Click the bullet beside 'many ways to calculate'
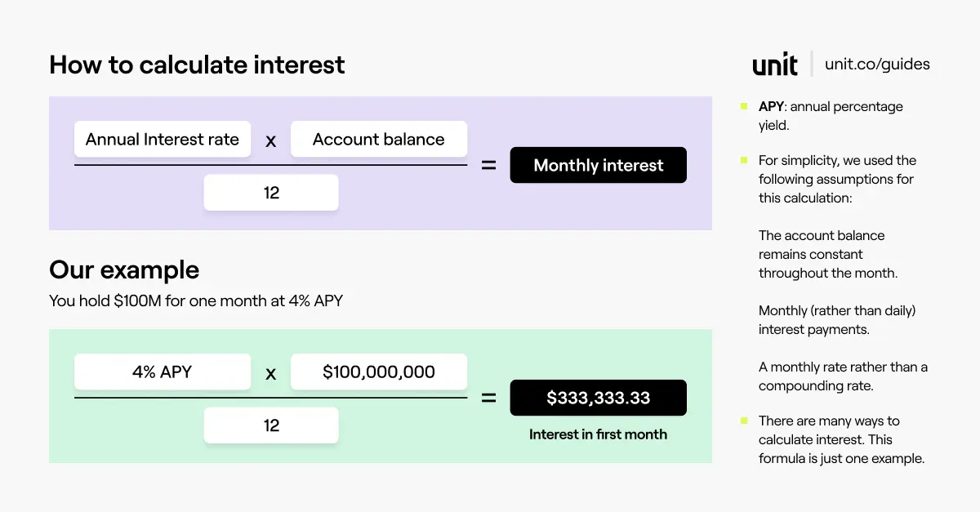The height and width of the screenshot is (512, 980). 744,421
